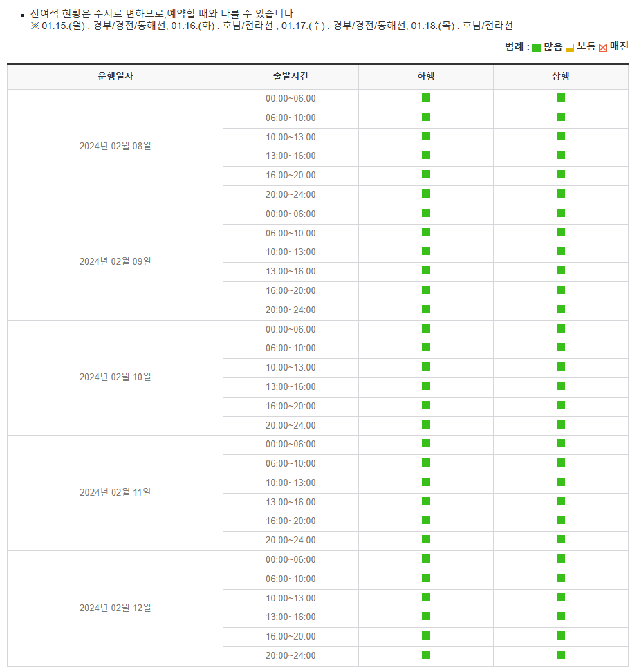This screenshot has height=672, width=639.
Task: Click the 운행일자 column header
Action: click(115, 76)
